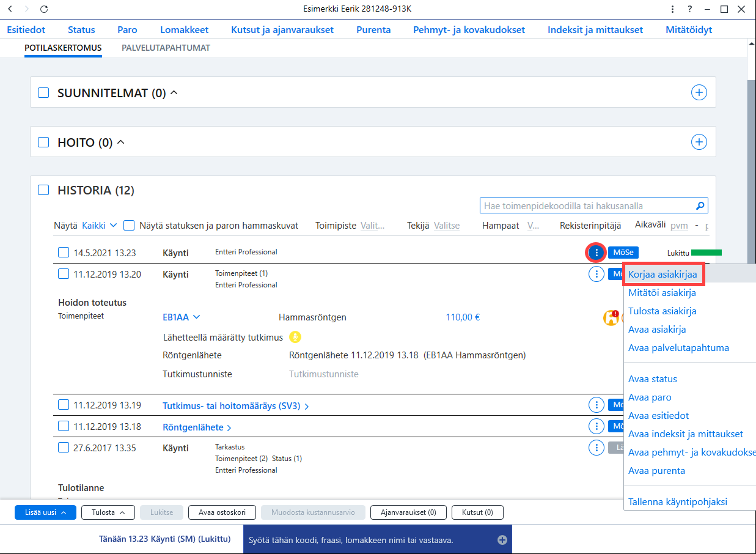This screenshot has height=554, width=756.
Task: Open the Tulosta dropdown button
Action: tap(108, 512)
